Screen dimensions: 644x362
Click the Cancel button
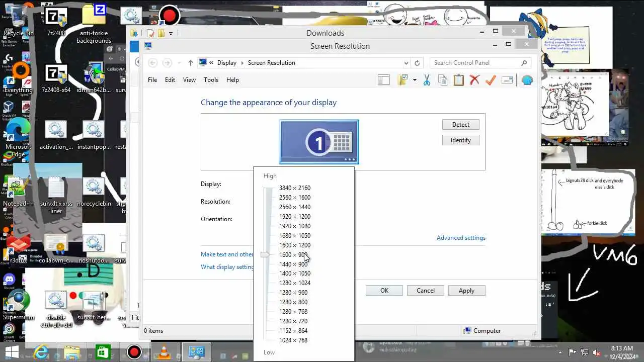pos(426,291)
